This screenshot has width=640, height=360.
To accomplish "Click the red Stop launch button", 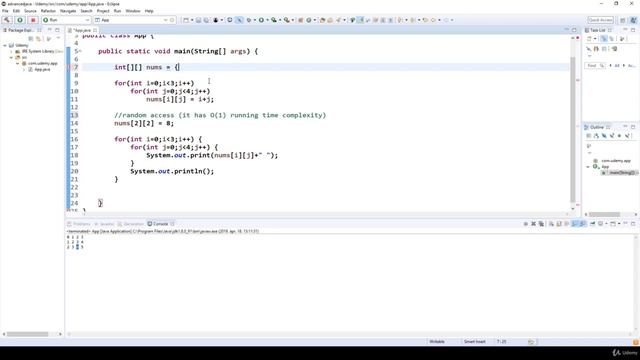I will pos(33,20).
